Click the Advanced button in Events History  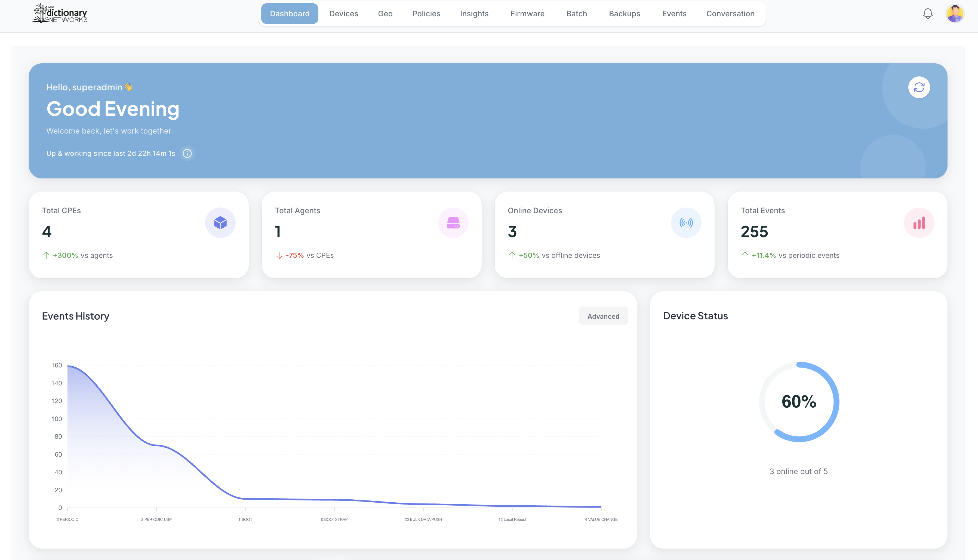pos(603,316)
